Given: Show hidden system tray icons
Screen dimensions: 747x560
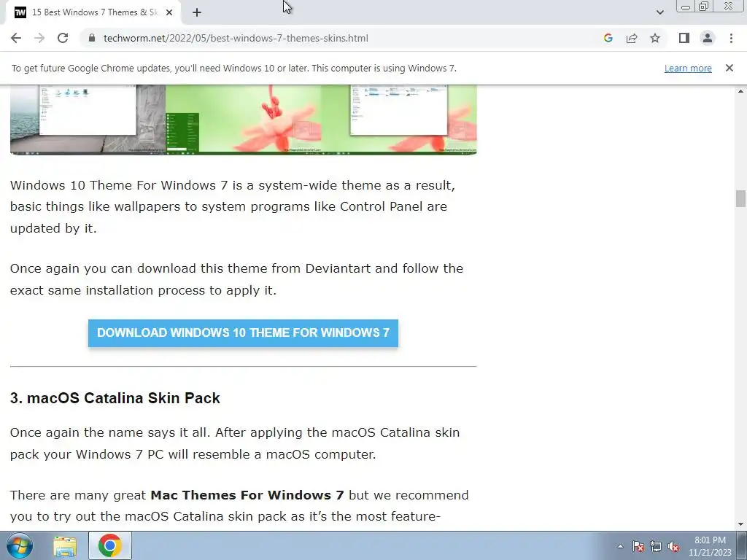Looking at the screenshot, I should click(620, 546).
